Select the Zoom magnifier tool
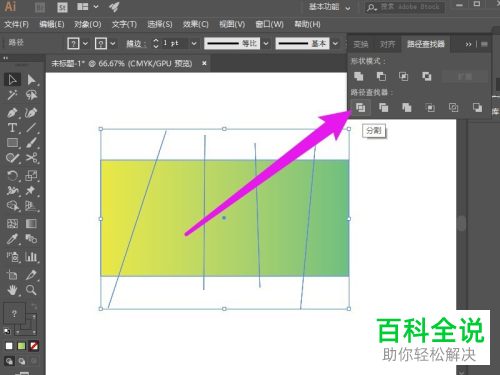This screenshot has height=375, width=500. 31,290
